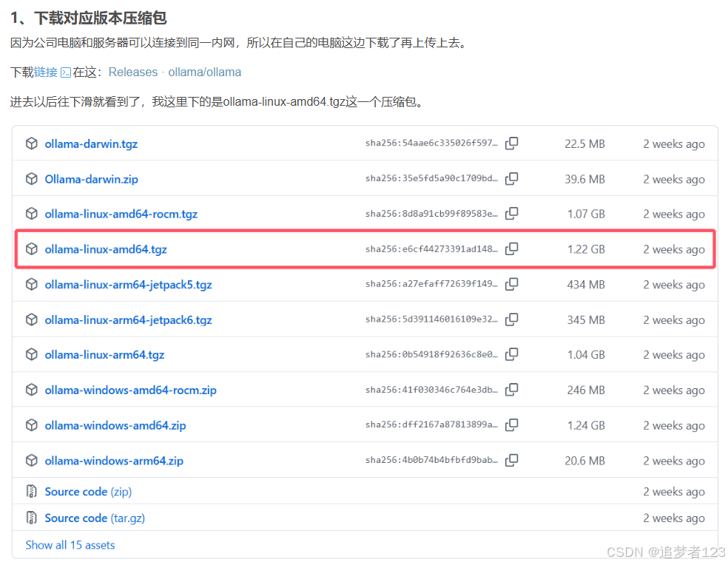This screenshot has width=728, height=565.
Task: Click package icon beside ollama-linux-arm64-jetpack6.tgz
Action: pyautogui.click(x=32, y=319)
